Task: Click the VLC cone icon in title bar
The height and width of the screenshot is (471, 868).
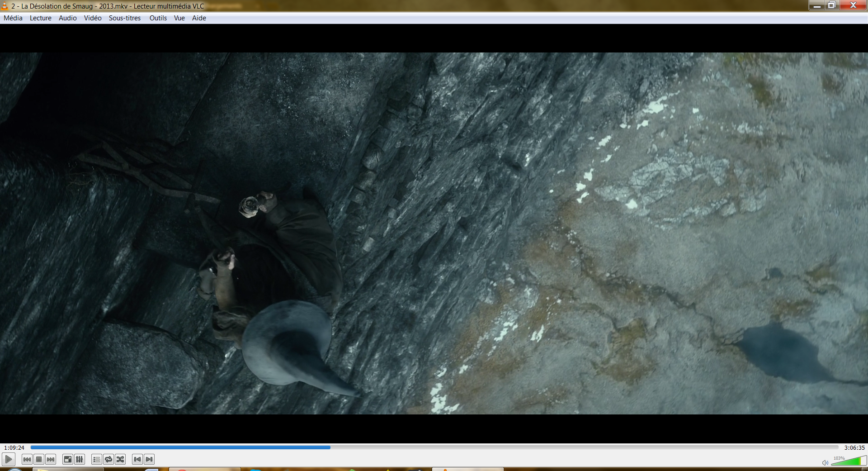Action: (5, 6)
